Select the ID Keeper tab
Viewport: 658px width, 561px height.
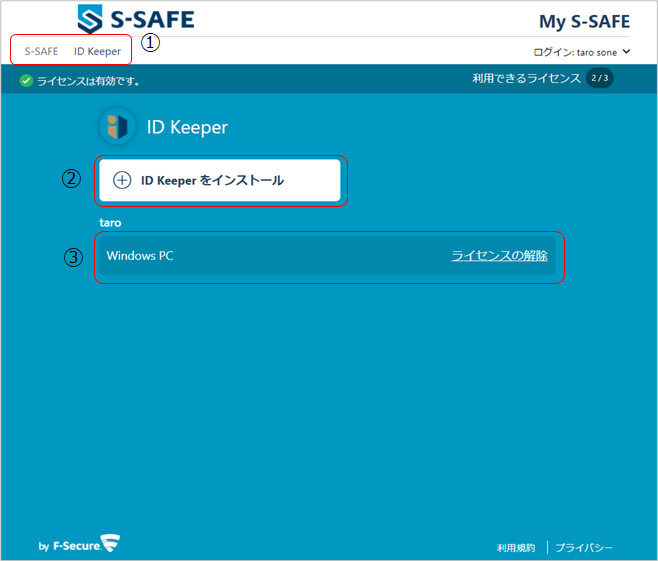click(97, 51)
